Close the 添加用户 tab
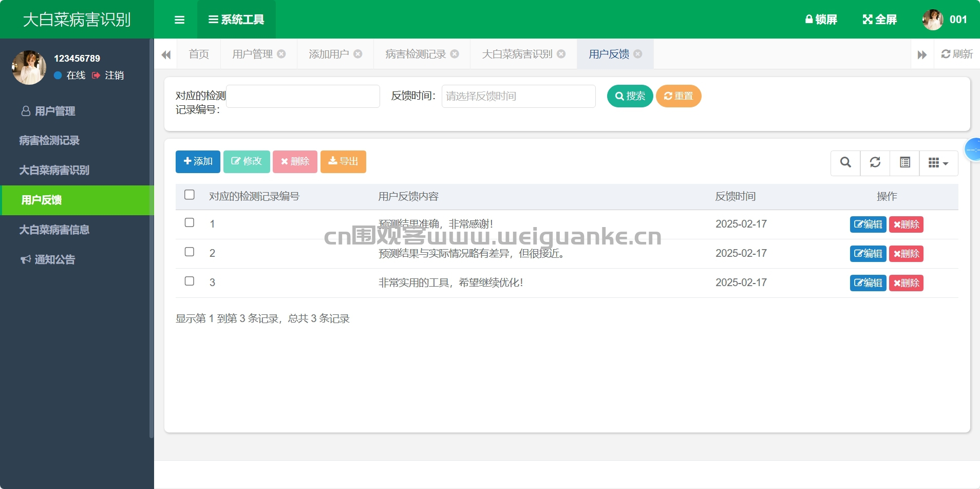The height and width of the screenshot is (489, 980). tap(358, 53)
